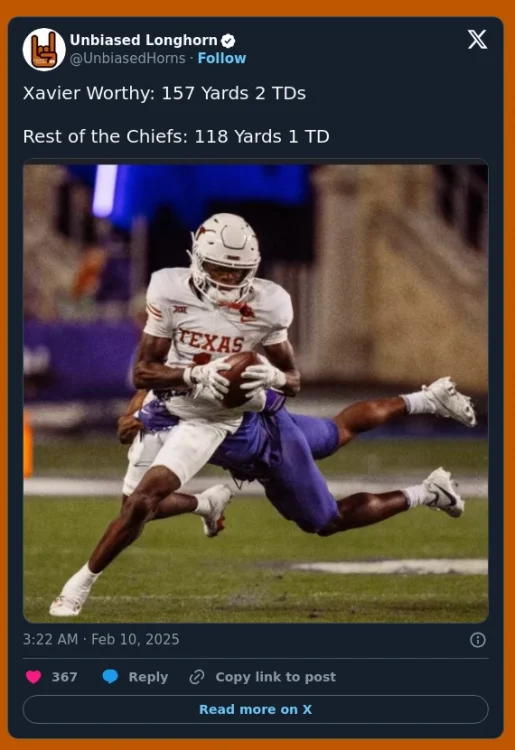Select the Reply text label
Screen dimensions: 515x750
click(148, 677)
